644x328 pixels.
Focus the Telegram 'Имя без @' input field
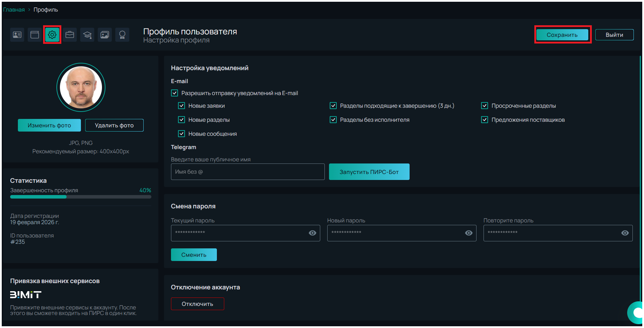[x=247, y=172]
